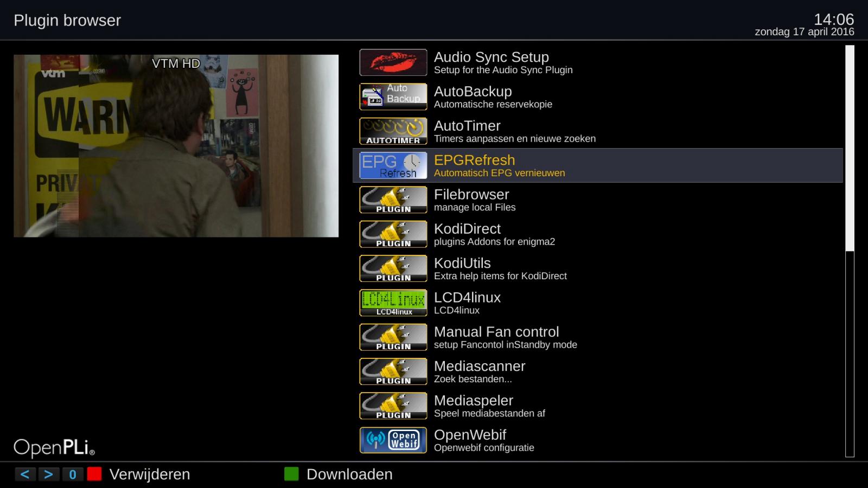
Task: Select the Filebrowser plugin icon
Action: coord(393,200)
